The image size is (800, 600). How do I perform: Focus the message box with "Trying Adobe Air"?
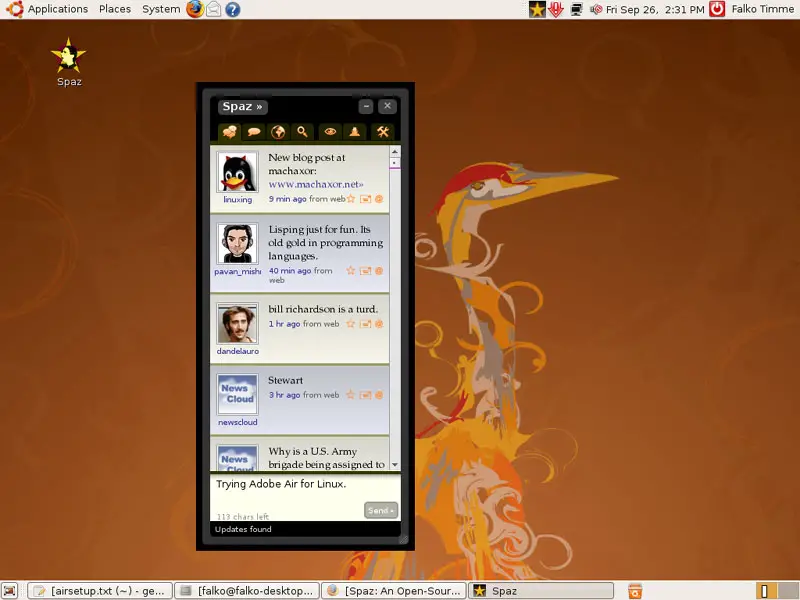305,497
